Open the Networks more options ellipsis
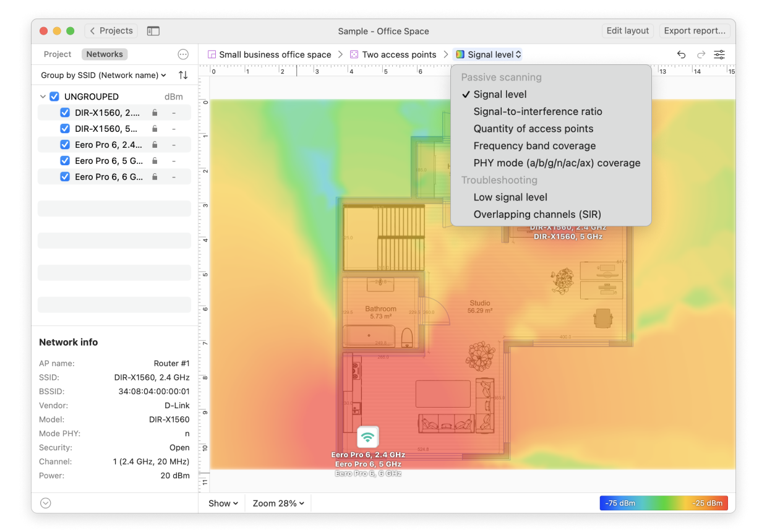767x532 pixels. pos(183,54)
